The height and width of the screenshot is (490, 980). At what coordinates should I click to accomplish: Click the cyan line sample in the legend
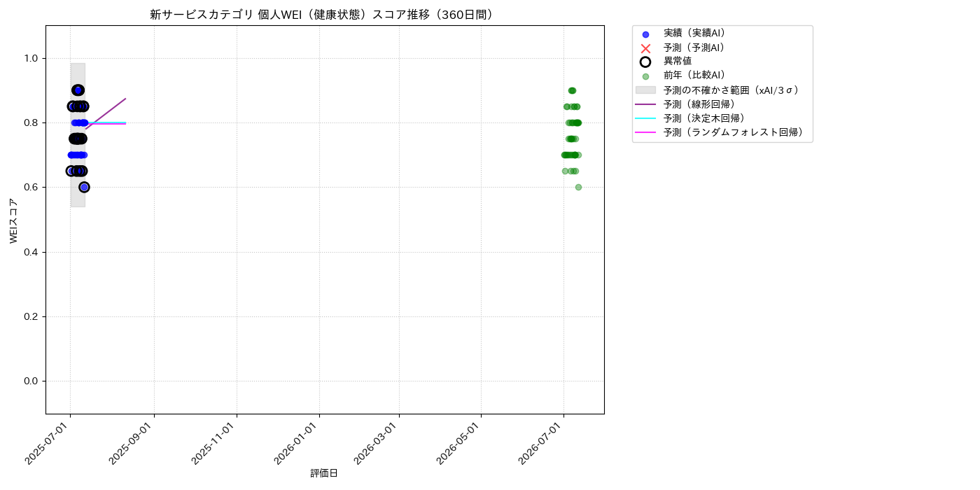tap(645, 118)
